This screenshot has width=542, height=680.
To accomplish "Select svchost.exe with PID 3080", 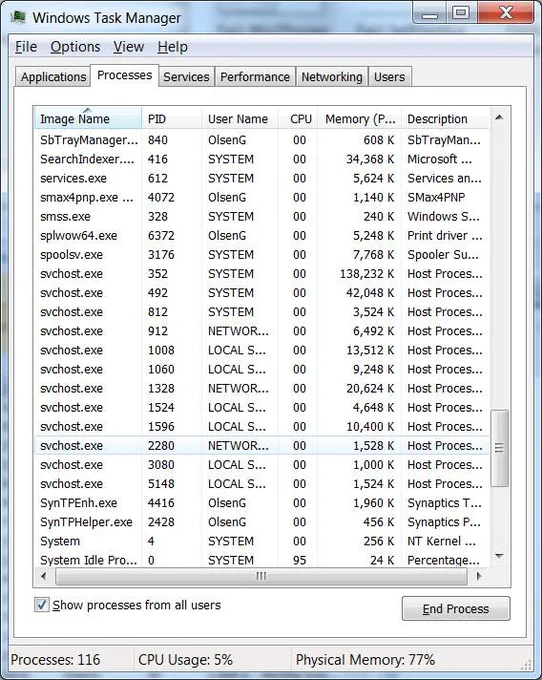I will 261,464.
